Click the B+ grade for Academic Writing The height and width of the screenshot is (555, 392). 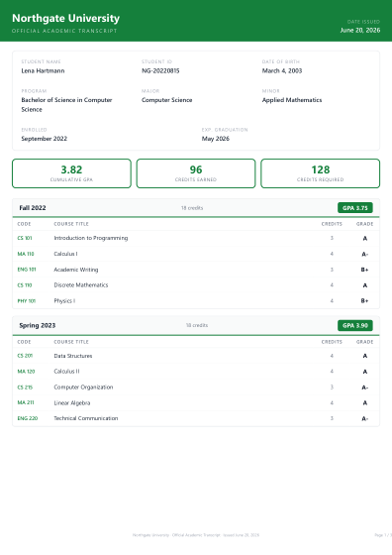(365, 270)
